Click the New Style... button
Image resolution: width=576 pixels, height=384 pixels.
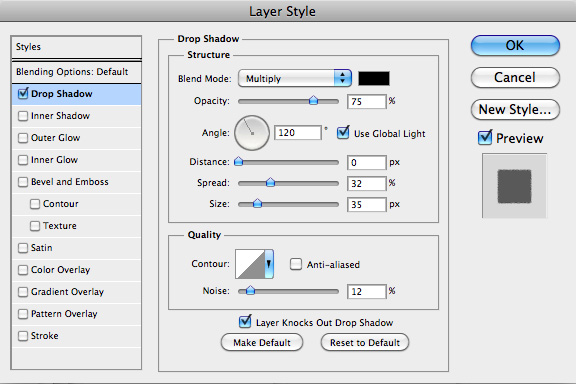coord(515,110)
